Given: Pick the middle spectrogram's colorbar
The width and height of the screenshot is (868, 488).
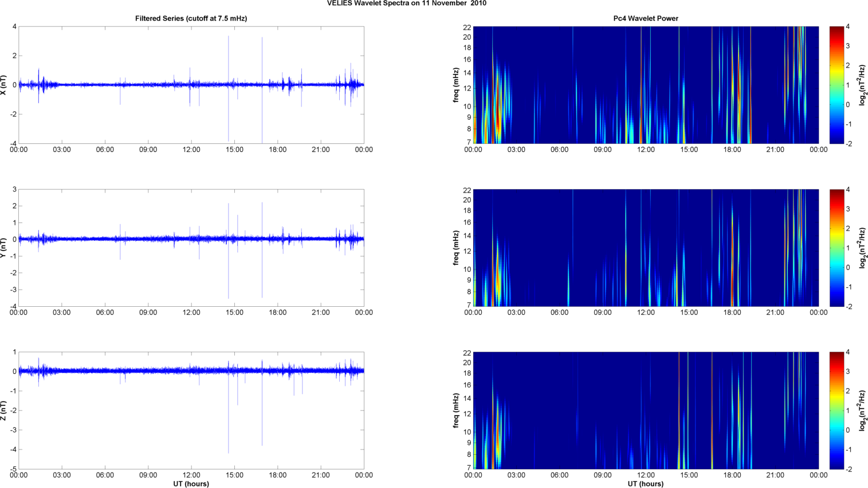Looking at the screenshot, I should [x=836, y=248].
